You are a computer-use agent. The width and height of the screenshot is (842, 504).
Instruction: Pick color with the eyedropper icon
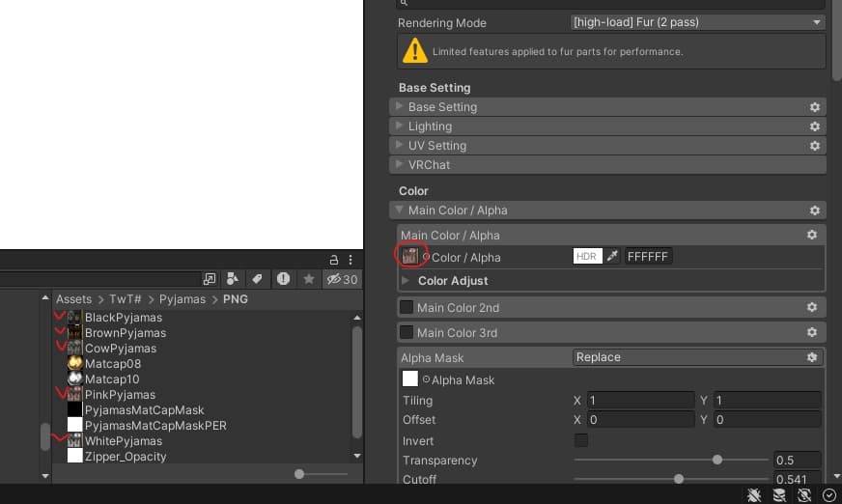point(612,256)
